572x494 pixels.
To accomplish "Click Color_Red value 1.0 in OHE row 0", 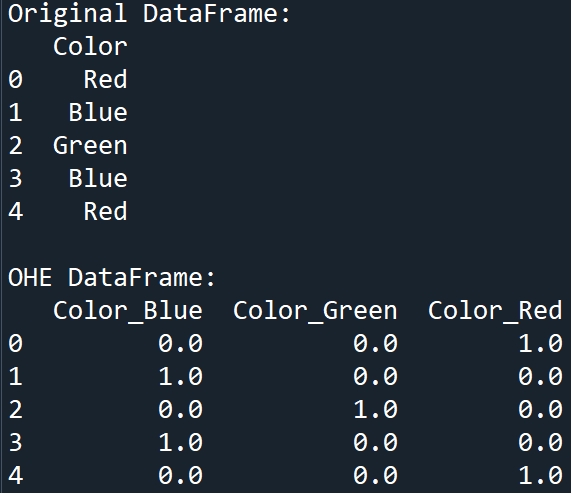I will point(540,344).
